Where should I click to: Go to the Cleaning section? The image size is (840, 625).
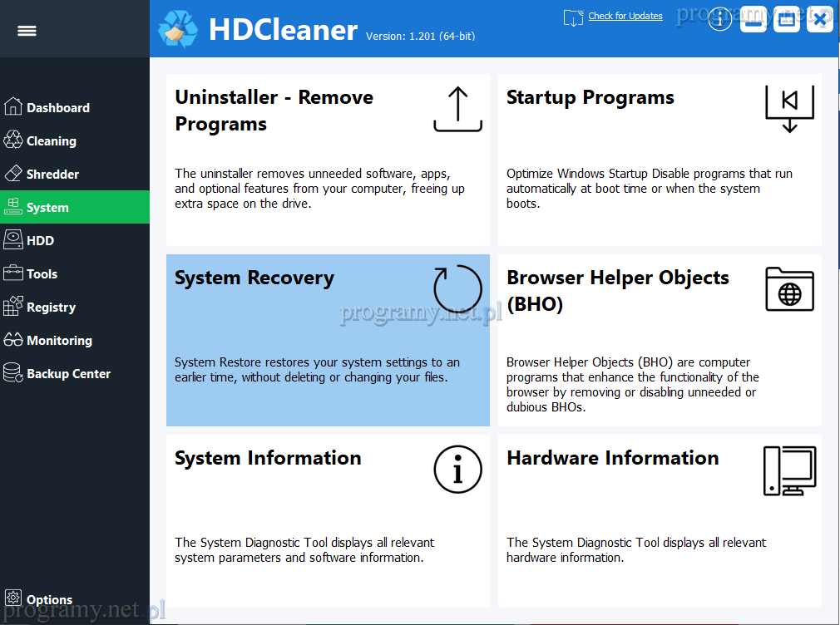(x=51, y=141)
